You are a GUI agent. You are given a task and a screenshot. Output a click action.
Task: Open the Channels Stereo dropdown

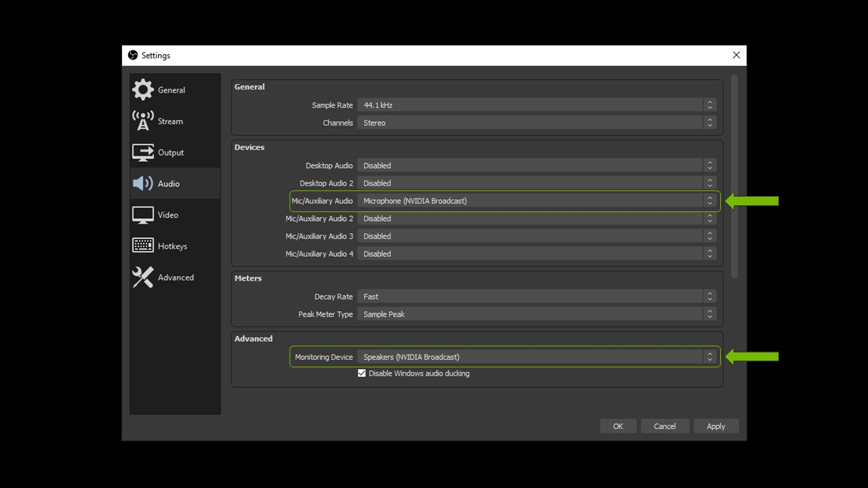click(536, 123)
